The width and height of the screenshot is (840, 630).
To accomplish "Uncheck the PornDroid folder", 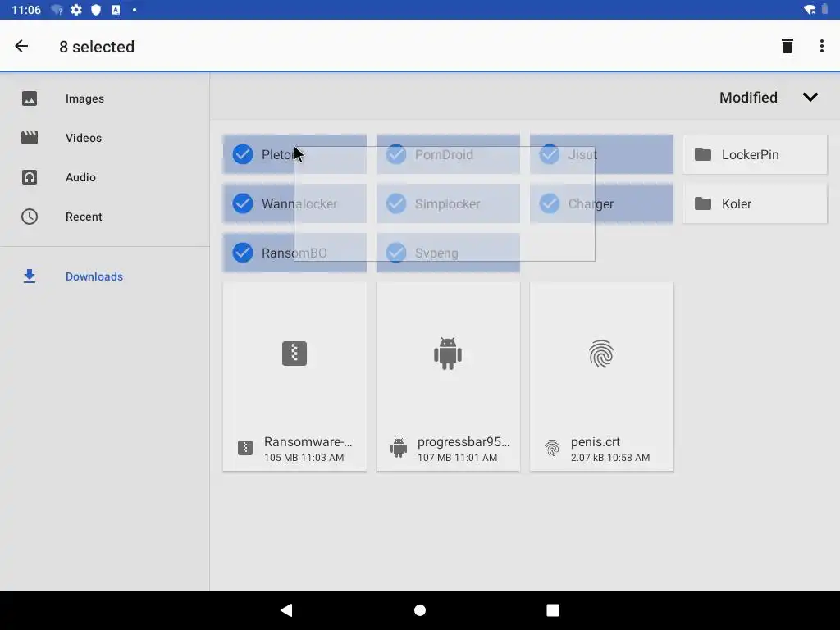I will pos(396,154).
